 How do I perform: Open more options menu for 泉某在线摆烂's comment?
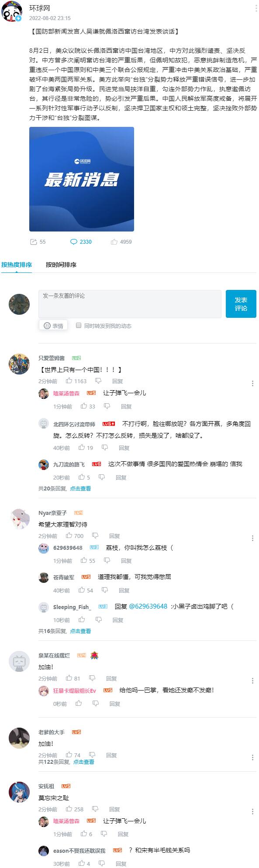pyautogui.click(x=252, y=681)
